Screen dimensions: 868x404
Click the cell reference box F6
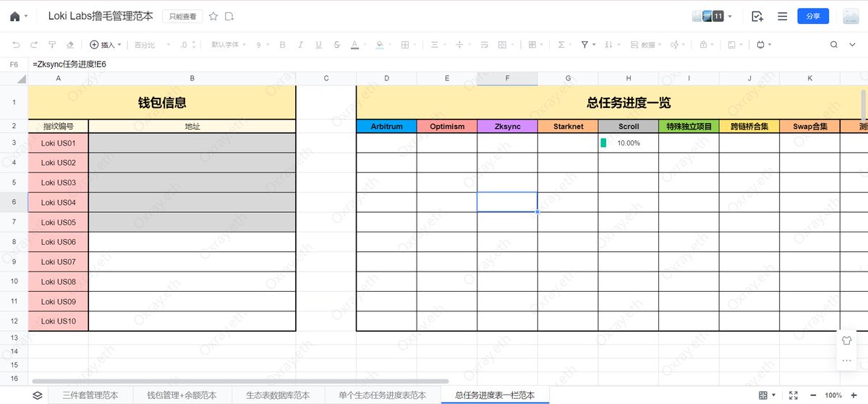tap(14, 64)
